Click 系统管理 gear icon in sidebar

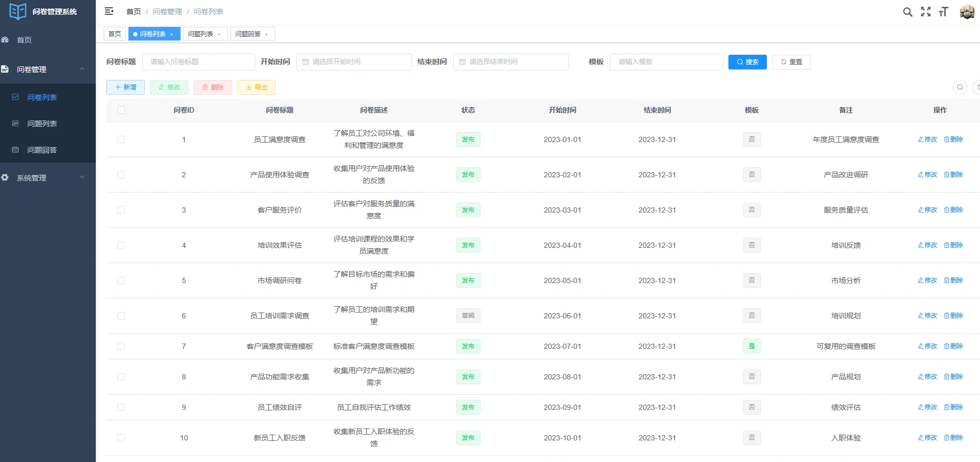click(5, 178)
